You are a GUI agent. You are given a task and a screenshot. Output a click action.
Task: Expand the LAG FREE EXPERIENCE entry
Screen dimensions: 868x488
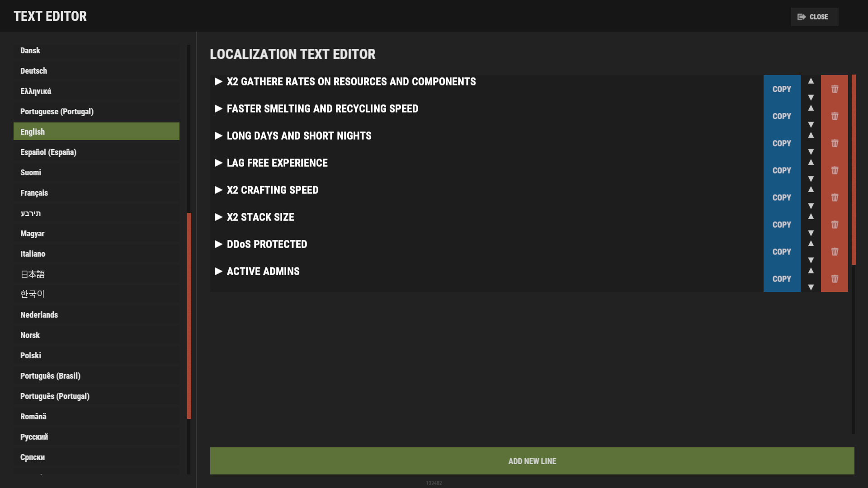coord(218,163)
